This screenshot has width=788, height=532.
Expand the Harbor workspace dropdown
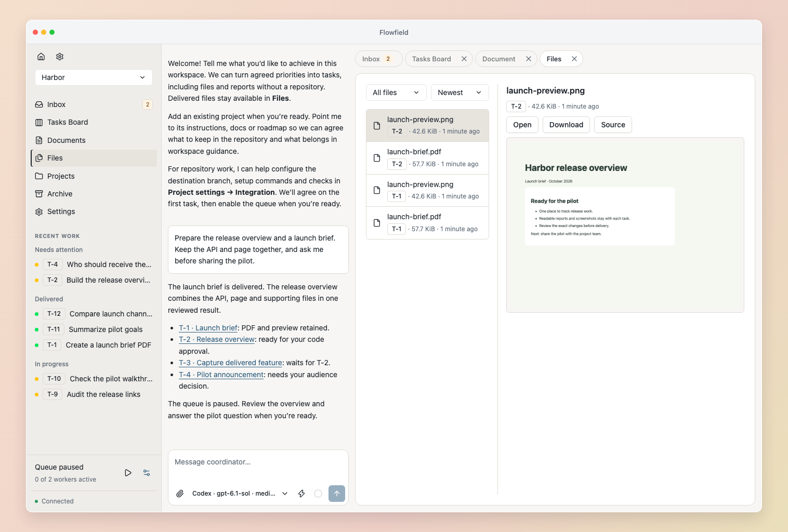coord(94,77)
